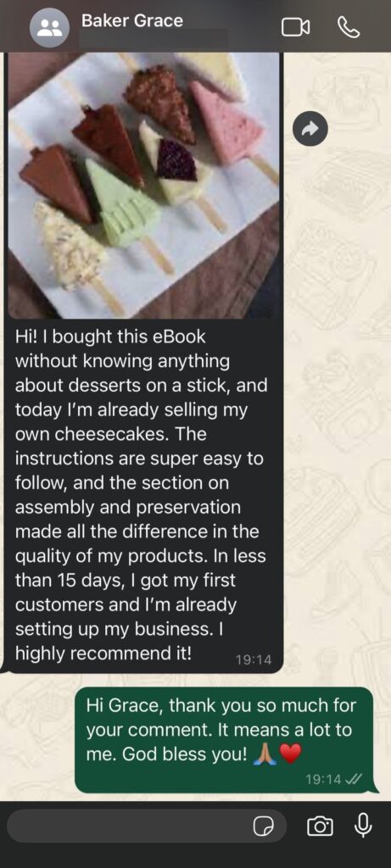Start a voice call via phone icon

pyautogui.click(x=349, y=28)
